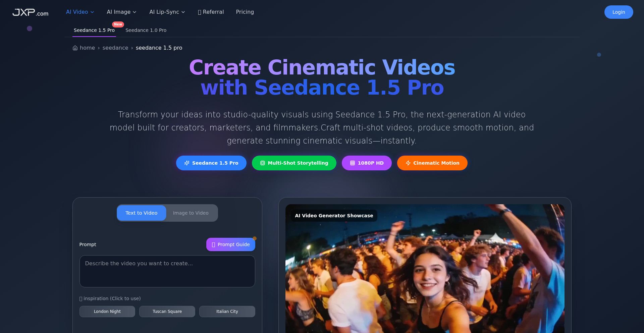The height and width of the screenshot is (333, 644).
Task: Click the JXP.com logo
Action: click(31, 12)
